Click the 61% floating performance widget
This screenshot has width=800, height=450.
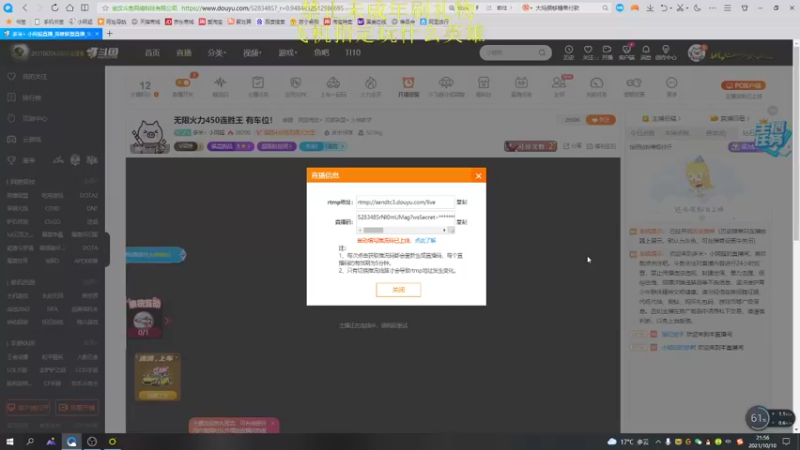click(758, 418)
